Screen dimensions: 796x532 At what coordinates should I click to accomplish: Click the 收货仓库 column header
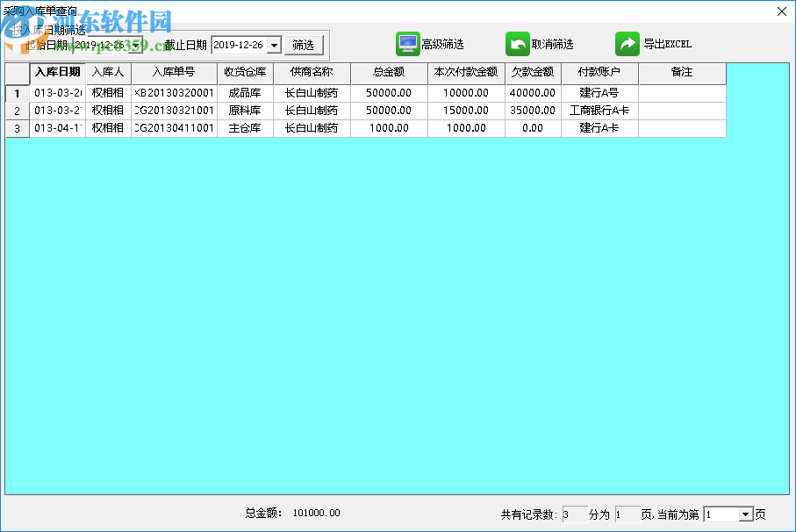tap(245, 73)
